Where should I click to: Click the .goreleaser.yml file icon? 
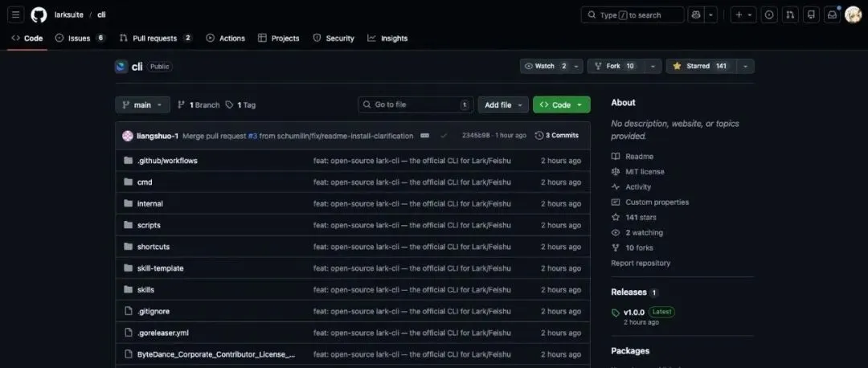[128, 333]
